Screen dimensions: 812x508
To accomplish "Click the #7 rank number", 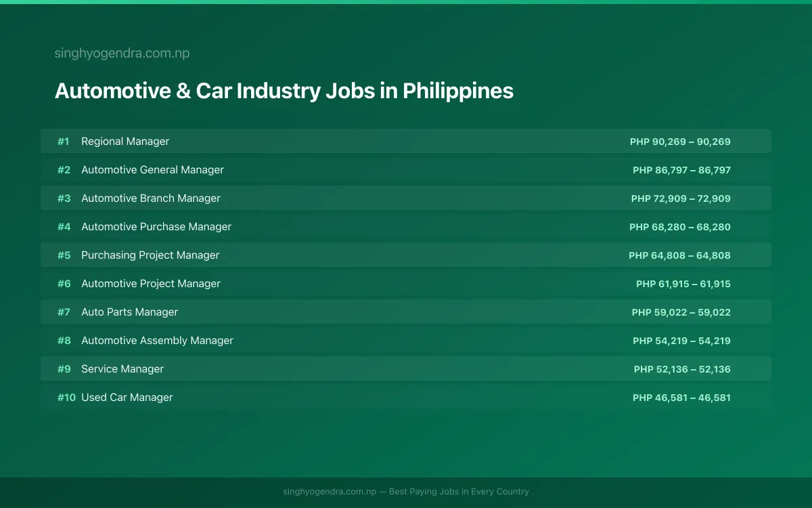I will [x=64, y=312].
